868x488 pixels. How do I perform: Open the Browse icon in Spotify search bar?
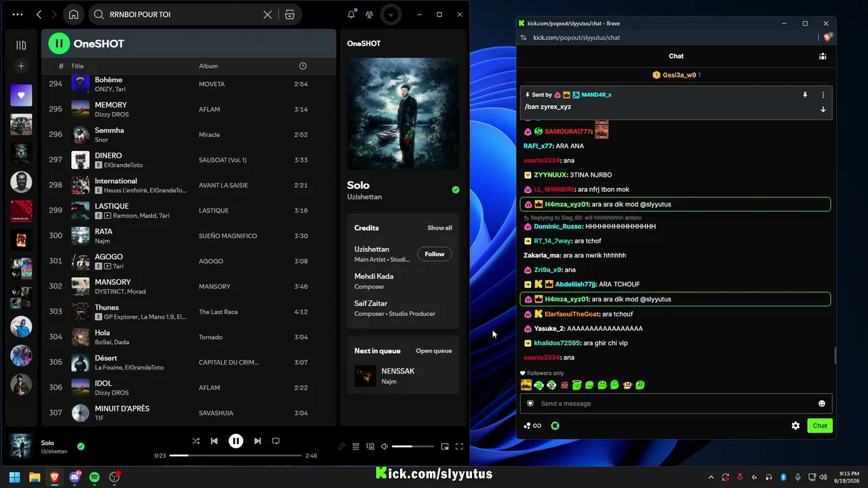[290, 14]
